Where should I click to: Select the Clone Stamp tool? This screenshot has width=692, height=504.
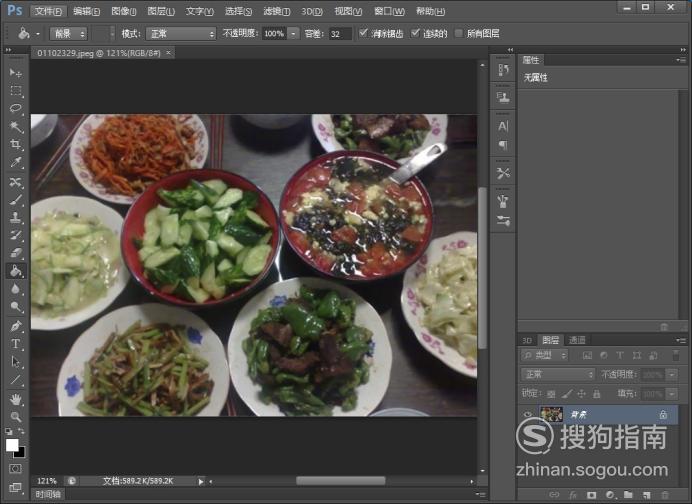16,217
